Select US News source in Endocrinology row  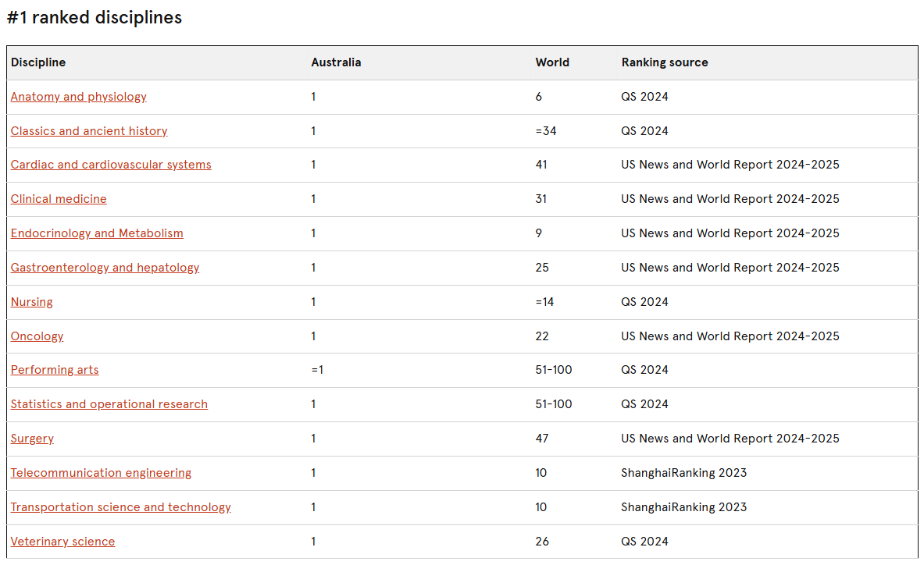730,233
